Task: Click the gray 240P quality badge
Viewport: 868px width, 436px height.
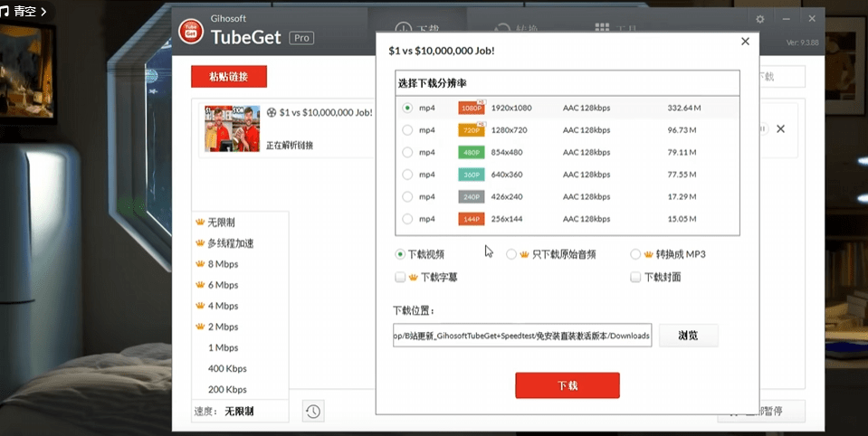Action: (472, 196)
